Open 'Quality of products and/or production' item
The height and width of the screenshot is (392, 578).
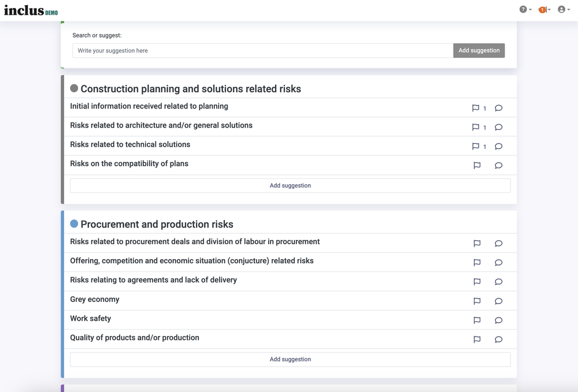(x=135, y=338)
